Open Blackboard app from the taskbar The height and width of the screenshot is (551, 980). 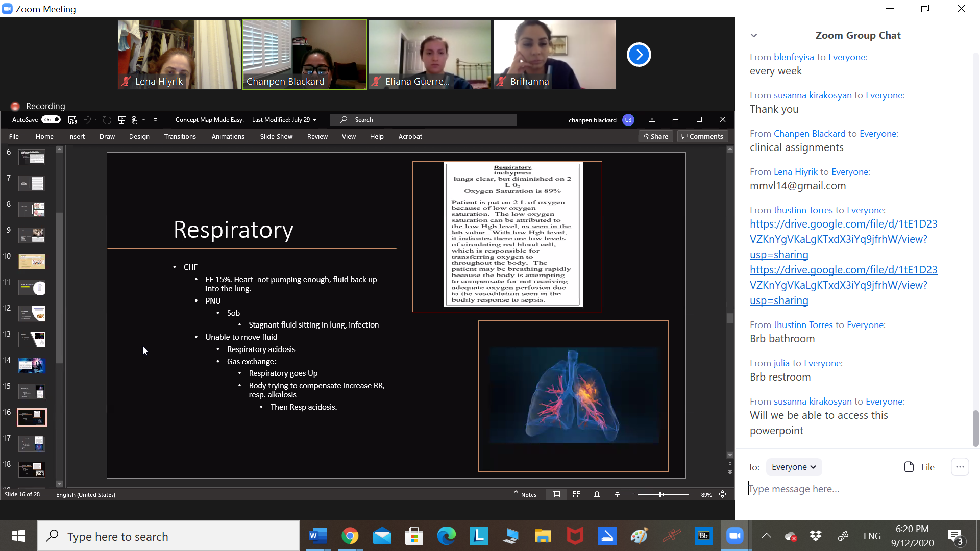703,536
